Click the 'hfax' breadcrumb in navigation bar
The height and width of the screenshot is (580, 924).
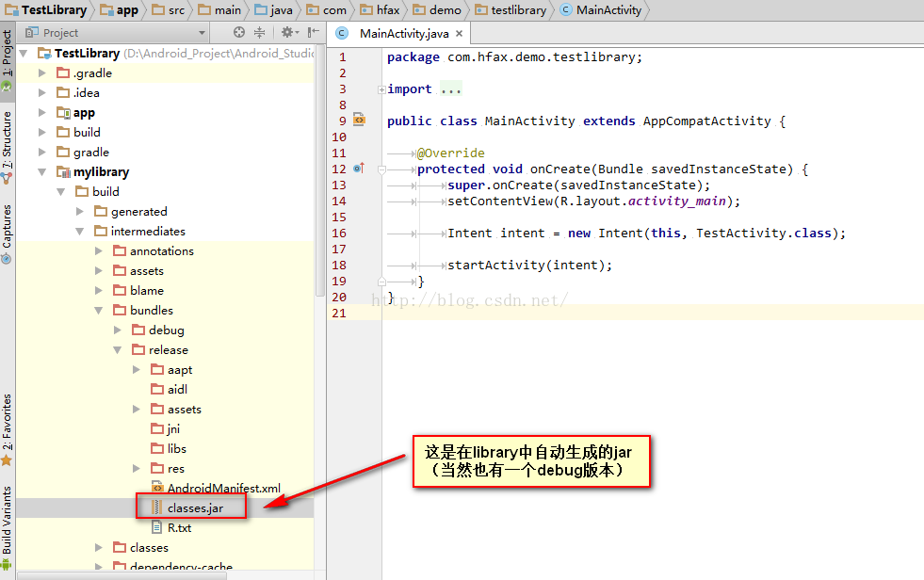coord(381,10)
